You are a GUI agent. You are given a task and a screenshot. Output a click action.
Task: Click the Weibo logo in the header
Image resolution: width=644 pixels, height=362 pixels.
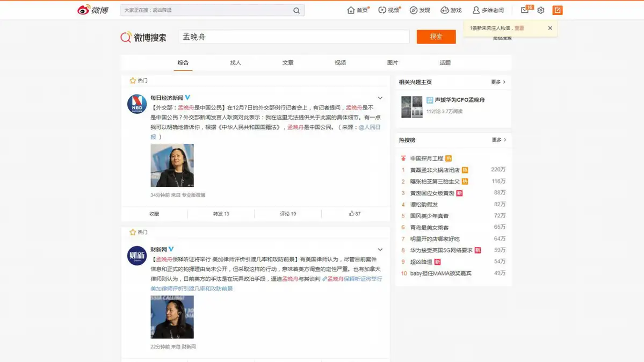click(92, 10)
